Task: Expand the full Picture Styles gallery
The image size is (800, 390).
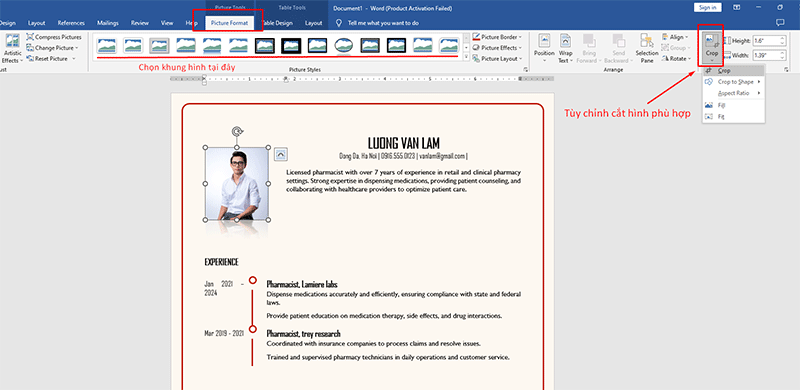Action: pyautogui.click(x=466, y=58)
